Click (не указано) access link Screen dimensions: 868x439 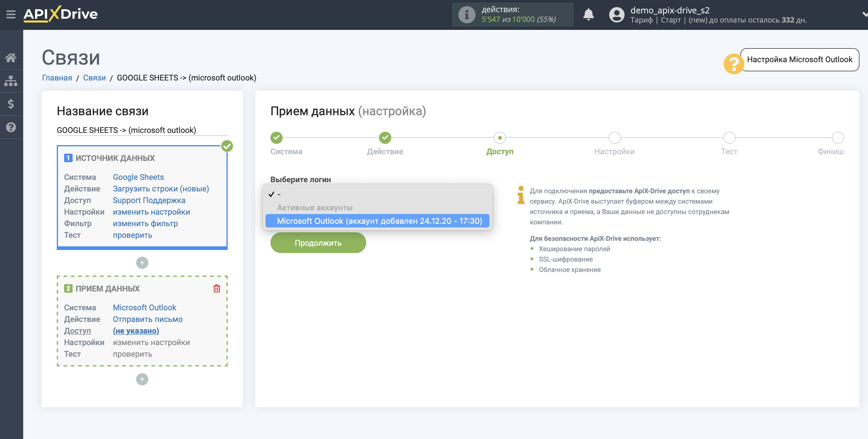tap(136, 331)
